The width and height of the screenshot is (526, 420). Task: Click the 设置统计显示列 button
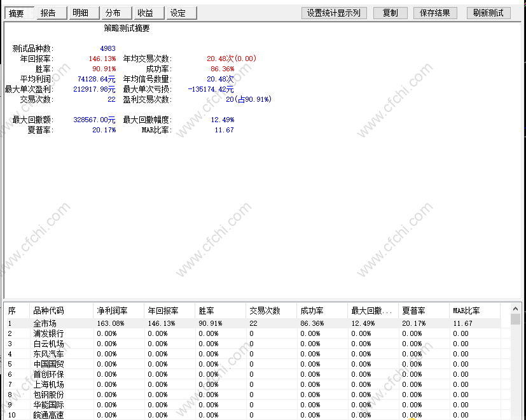(x=334, y=13)
